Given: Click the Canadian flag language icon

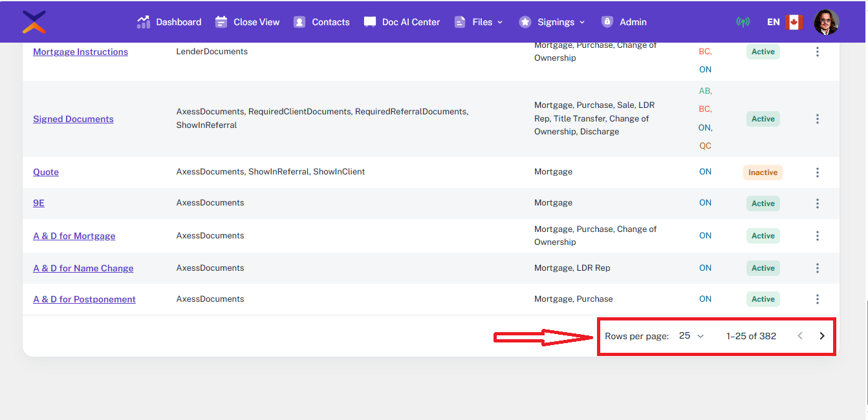Looking at the screenshot, I should 794,22.
